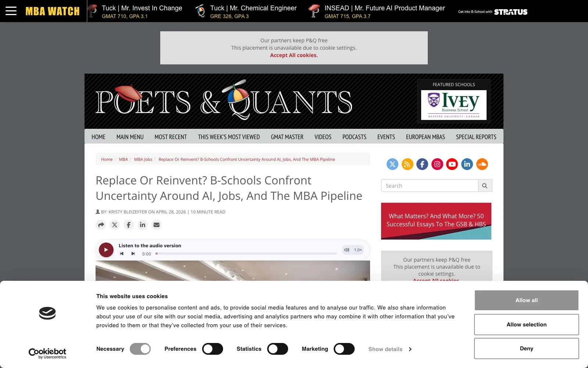
Task: Go to the GMAT Master menu item
Action: point(287,137)
